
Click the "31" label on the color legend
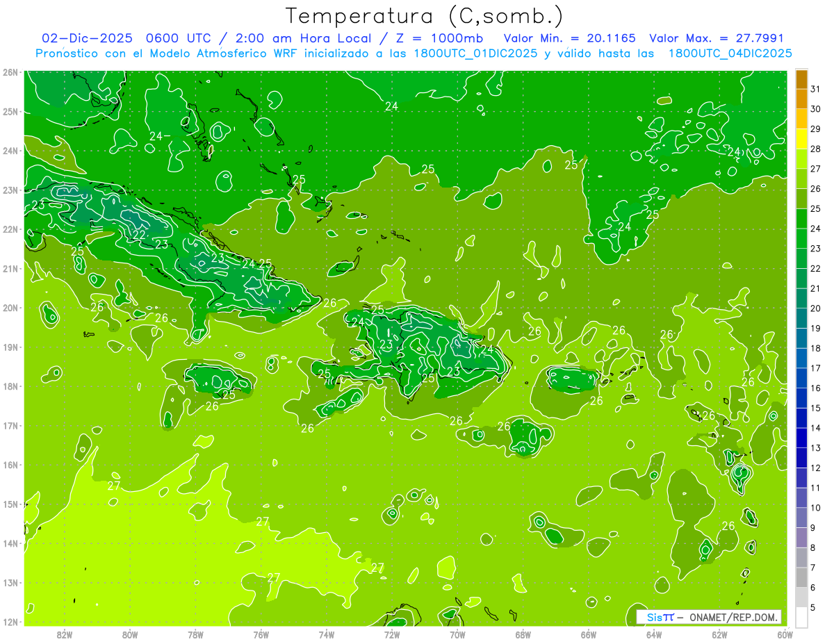[x=816, y=88]
